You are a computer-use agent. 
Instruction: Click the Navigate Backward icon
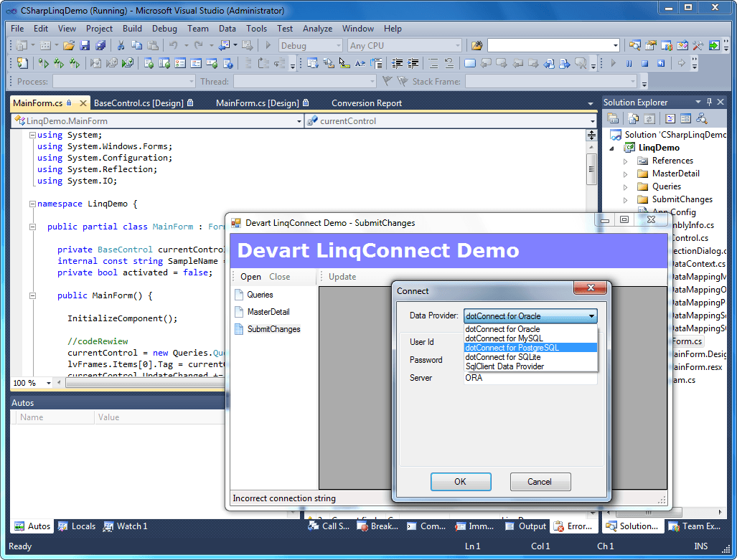coord(225,46)
